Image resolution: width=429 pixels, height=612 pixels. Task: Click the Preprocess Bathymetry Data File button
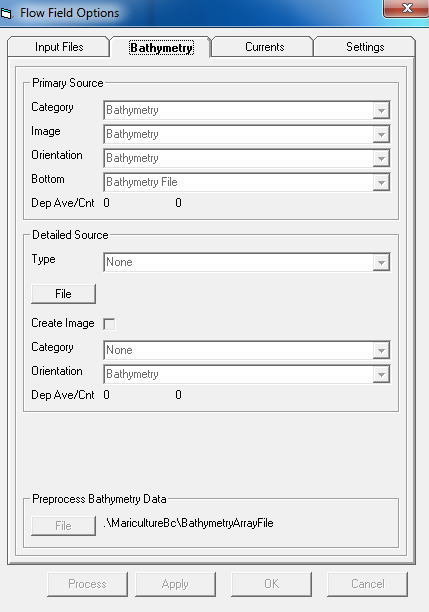point(63,526)
